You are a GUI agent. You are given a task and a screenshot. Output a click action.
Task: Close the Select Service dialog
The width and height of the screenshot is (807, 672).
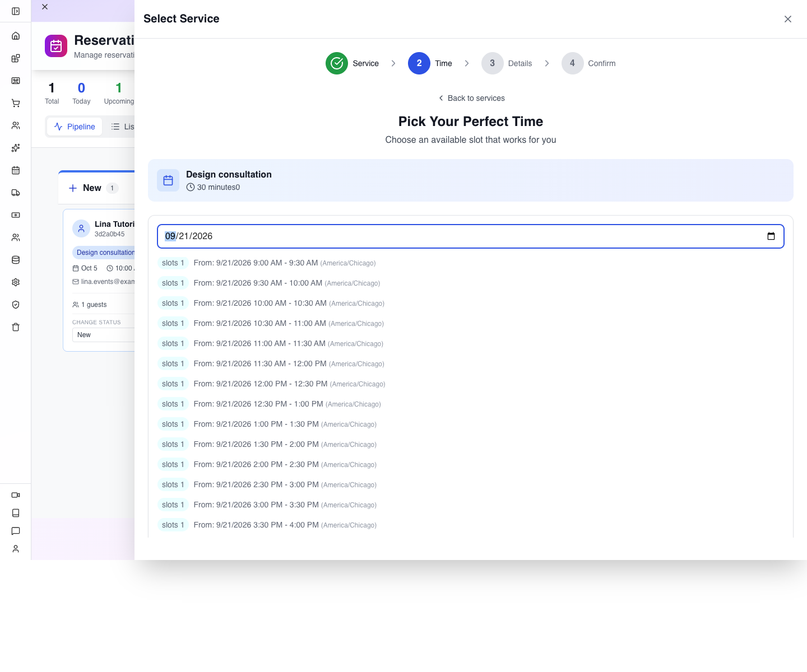(788, 19)
